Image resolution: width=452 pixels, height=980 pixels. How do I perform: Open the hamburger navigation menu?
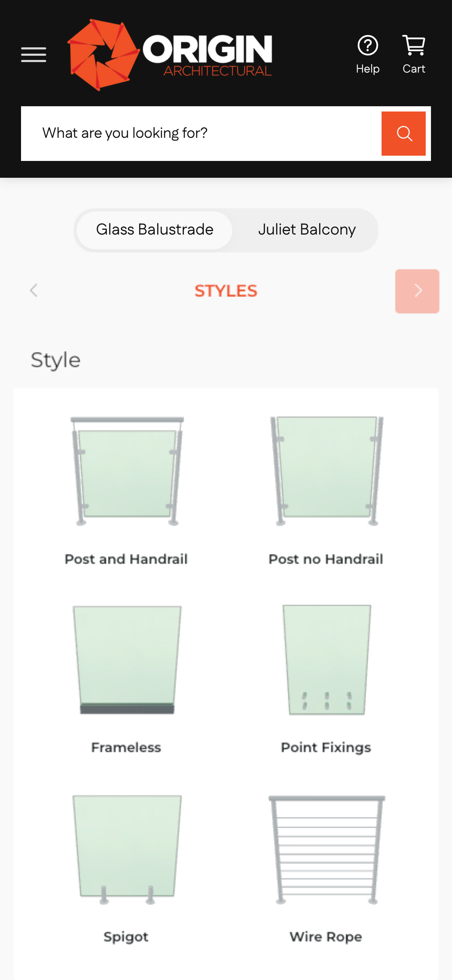click(33, 55)
